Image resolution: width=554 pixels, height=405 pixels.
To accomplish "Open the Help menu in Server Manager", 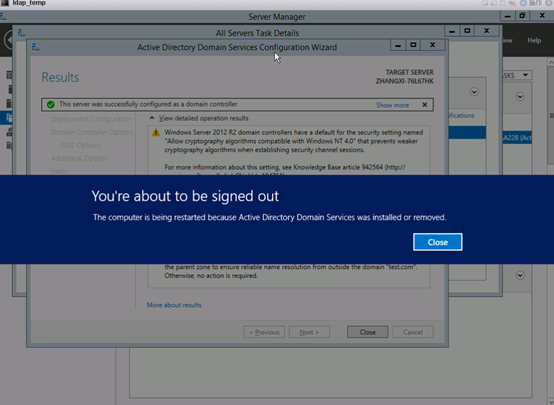I will 534,40.
